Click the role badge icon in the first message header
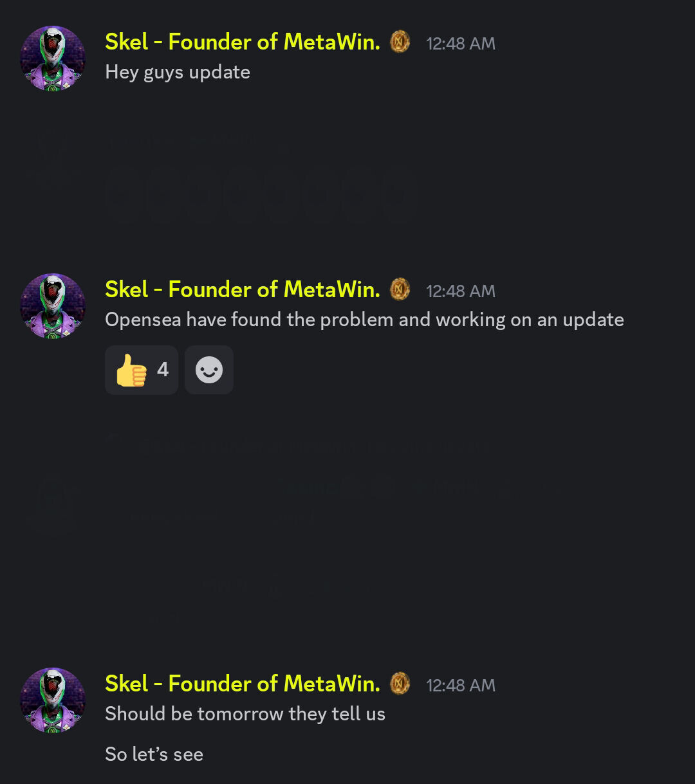The image size is (695, 784). [x=400, y=42]
